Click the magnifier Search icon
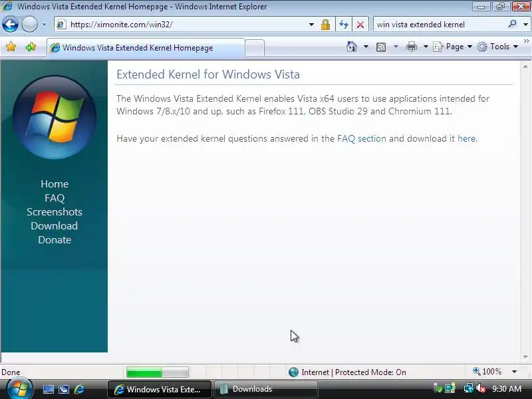Viewport: 532px width, 399px height. click(512, 24)
